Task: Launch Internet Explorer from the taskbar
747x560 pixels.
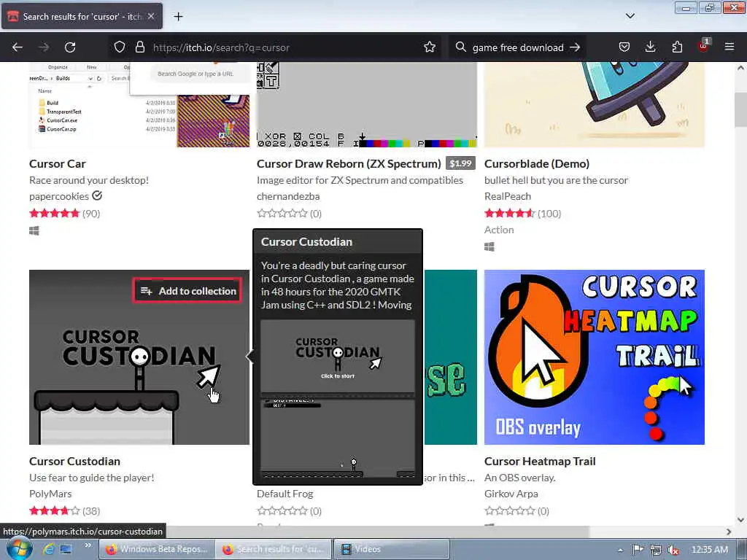Action: [x=48, y=549]
